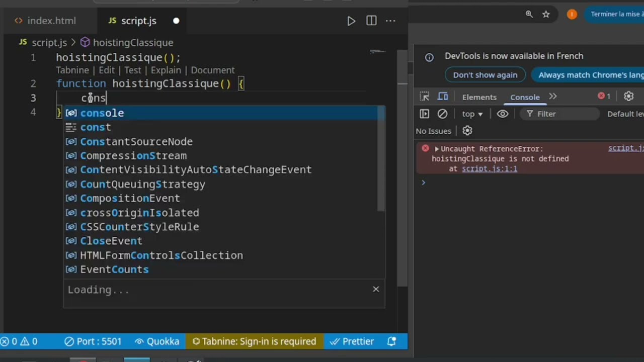Choose the crossOriginIsolated suggestion
Screen dimensions: 644x362
pos(221,213)
